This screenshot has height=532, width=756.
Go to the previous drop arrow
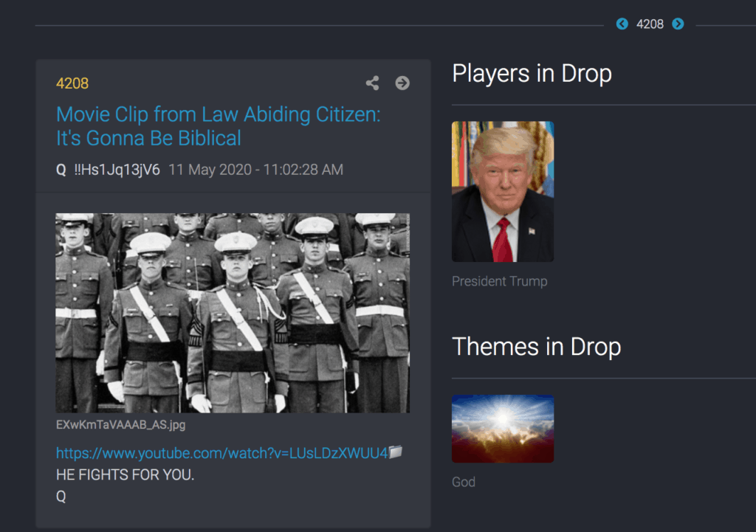coord(622,24)
